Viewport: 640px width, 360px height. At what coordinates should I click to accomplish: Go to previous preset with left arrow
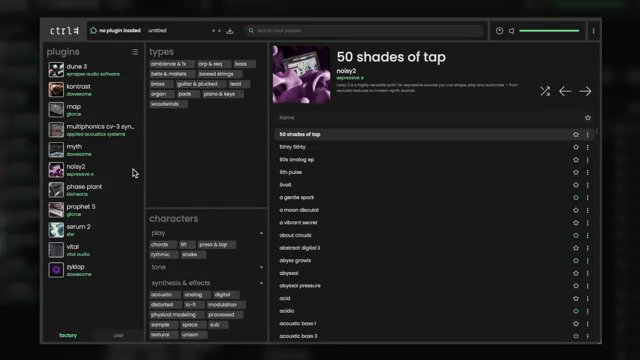point(565,91)
